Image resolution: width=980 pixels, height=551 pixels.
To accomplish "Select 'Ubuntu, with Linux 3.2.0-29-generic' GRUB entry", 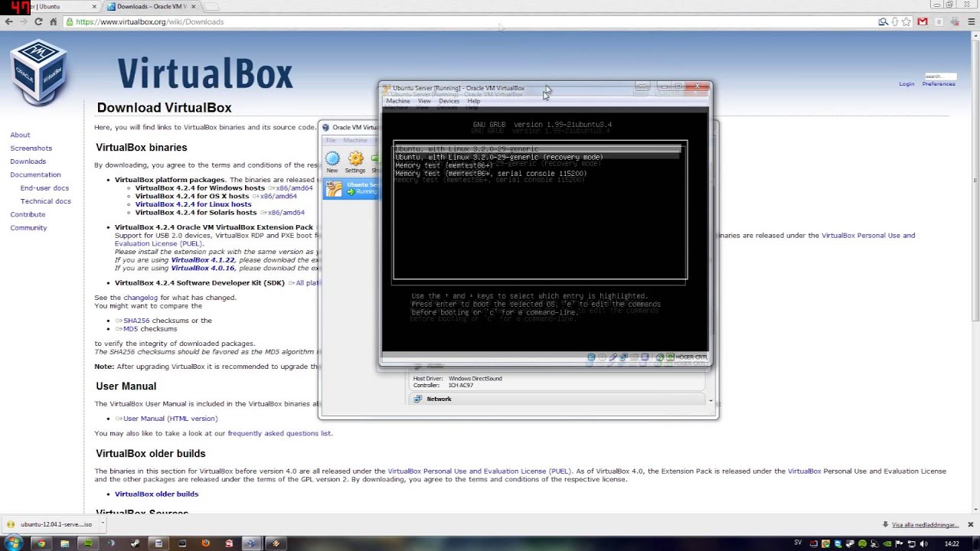I will [537, 149].
